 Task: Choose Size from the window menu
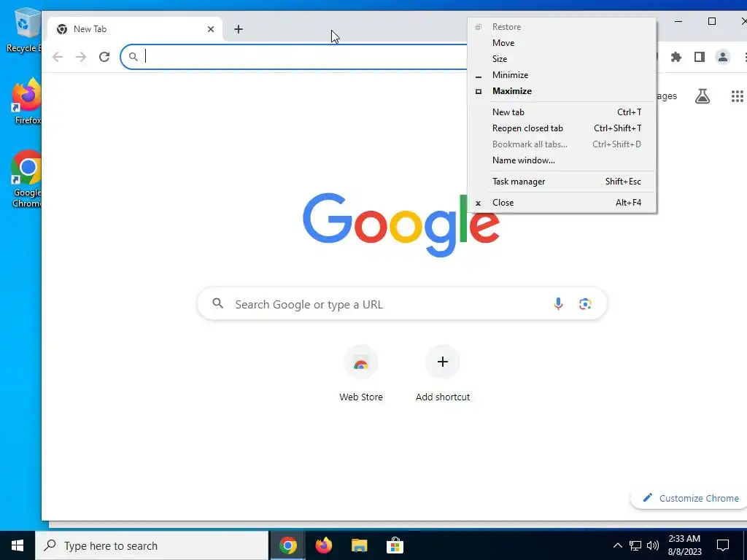561,59
